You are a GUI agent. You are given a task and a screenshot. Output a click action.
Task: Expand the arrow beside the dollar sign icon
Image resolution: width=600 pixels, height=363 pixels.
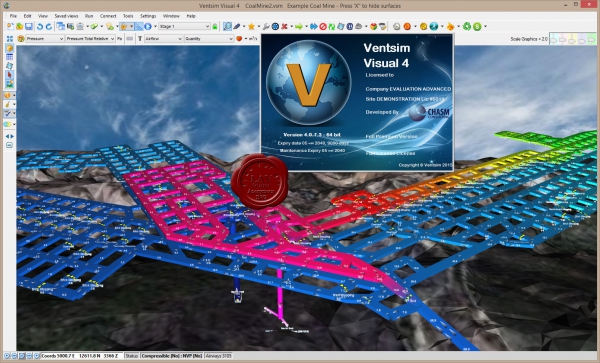(486, 26)
